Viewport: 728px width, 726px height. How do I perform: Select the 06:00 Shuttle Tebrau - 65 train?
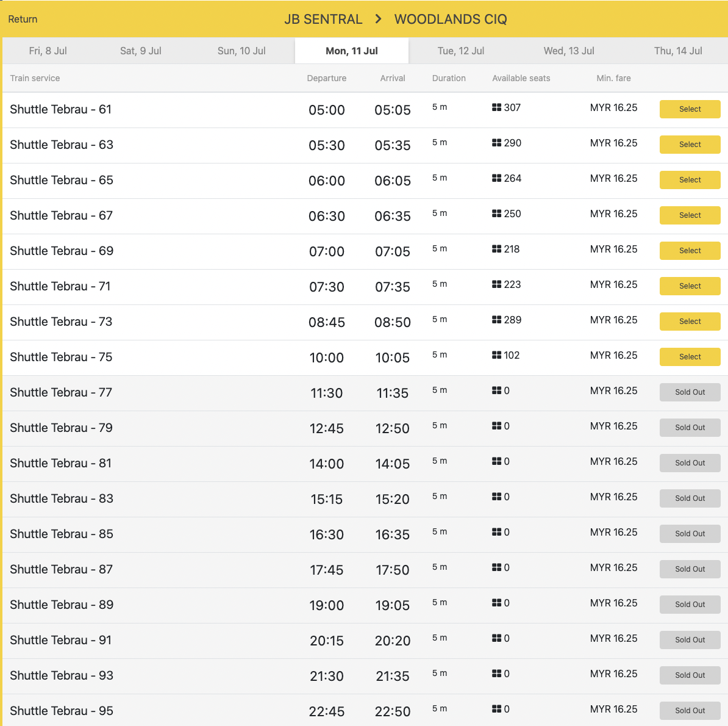(x=690, y=180)
